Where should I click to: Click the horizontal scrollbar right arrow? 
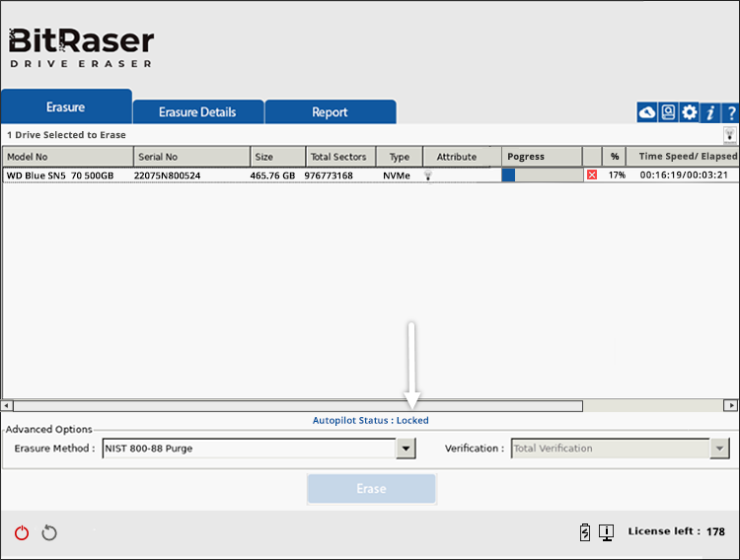pos(730,405)
